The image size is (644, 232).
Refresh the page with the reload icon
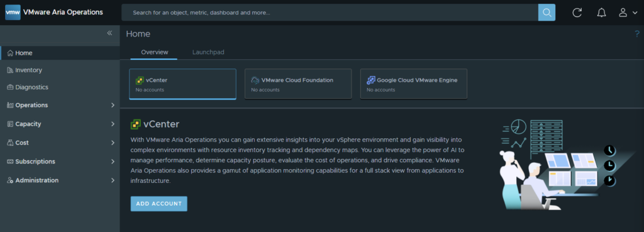click(577, 13)
